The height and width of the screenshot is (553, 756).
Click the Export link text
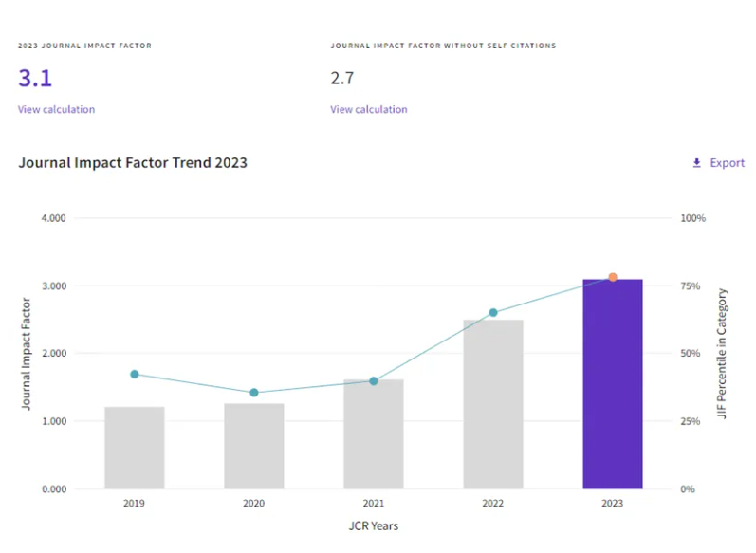coord(728,163)
